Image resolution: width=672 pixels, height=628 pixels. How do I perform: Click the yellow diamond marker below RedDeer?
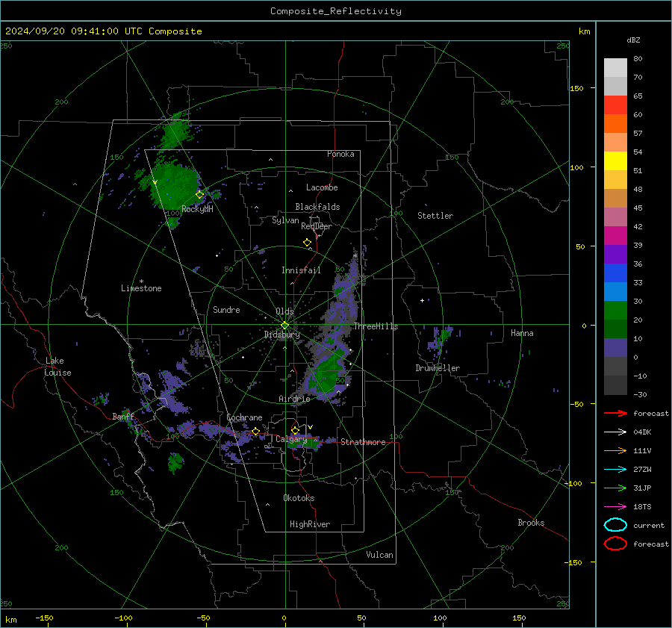pyautogui.click(x=307, y=243)
